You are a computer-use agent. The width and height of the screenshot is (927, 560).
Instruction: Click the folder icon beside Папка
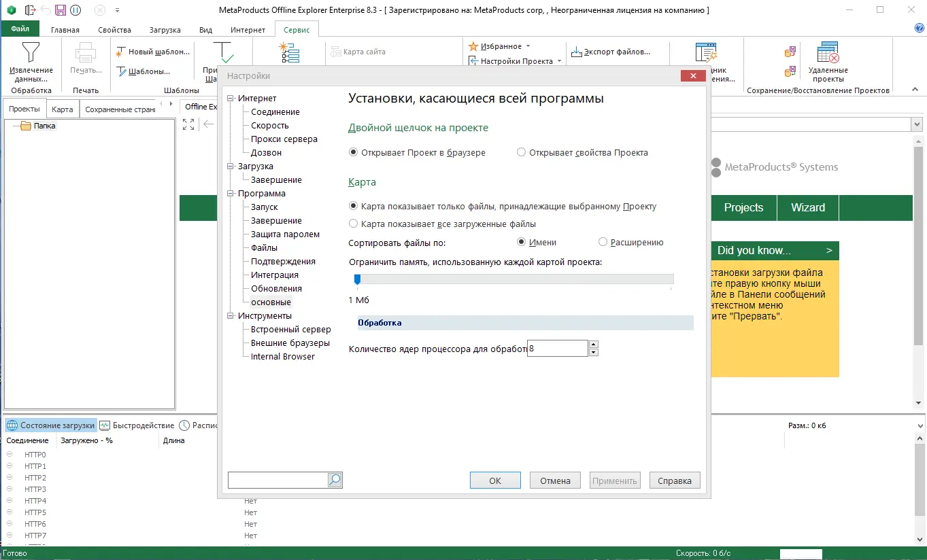pyautogui.click(x=26, y=126)
